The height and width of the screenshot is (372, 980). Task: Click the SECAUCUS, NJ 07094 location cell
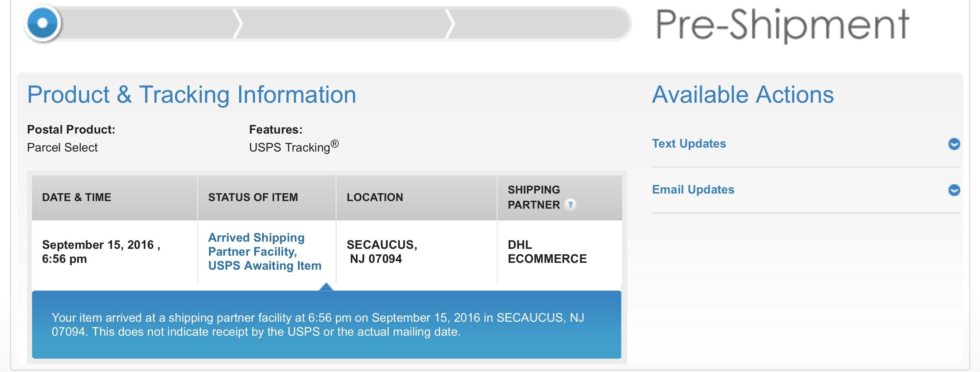point(381,252)
